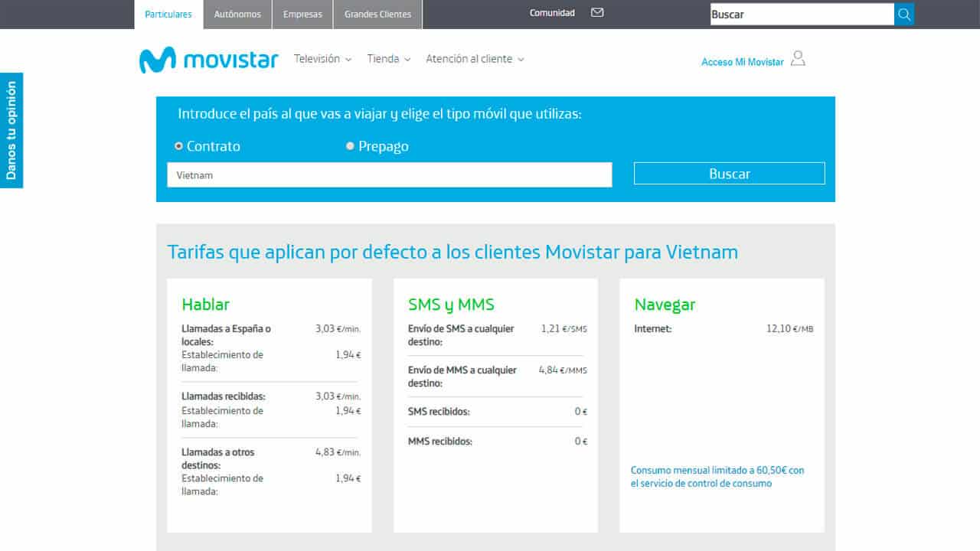Click the SMS recibidos label
980x551 pixels.
pos(439,412)
